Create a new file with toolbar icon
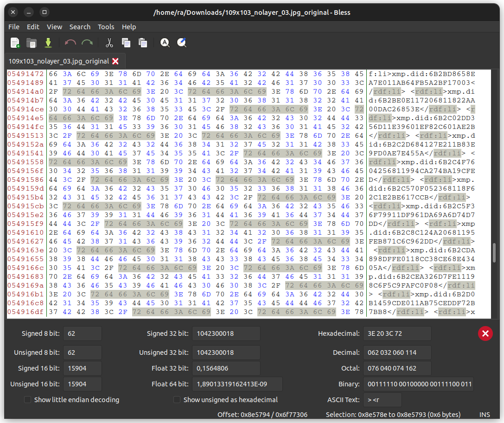504x423 pixels. pos(15,43)
